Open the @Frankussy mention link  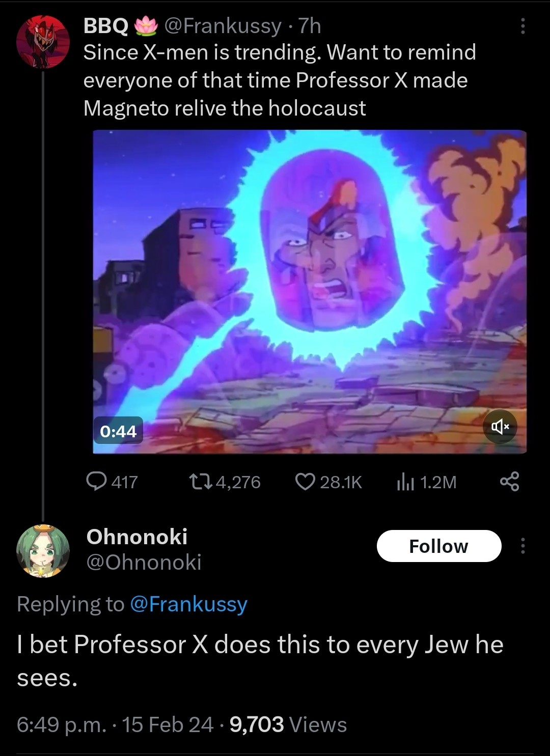188,604
